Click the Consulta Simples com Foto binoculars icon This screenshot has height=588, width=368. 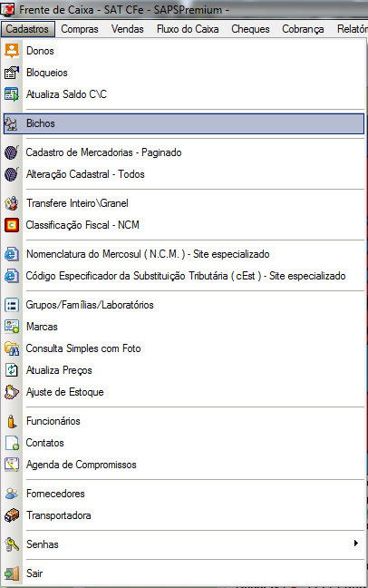coord(12,348)
